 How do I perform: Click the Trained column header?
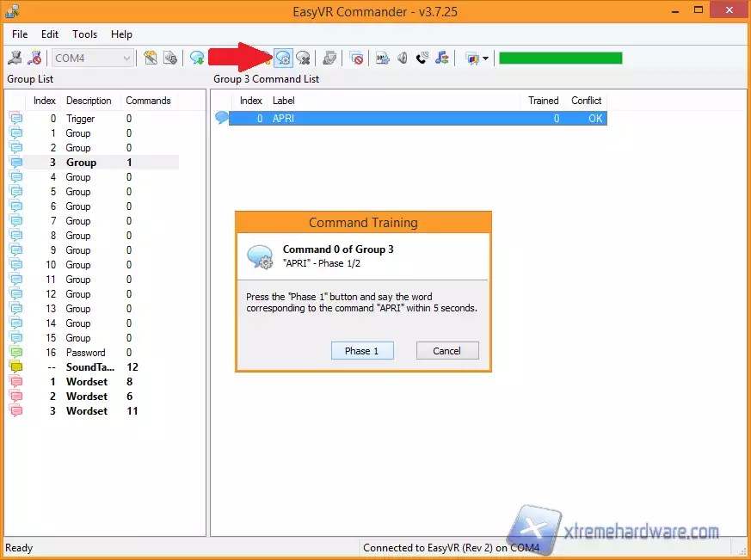tap(543, 101)
